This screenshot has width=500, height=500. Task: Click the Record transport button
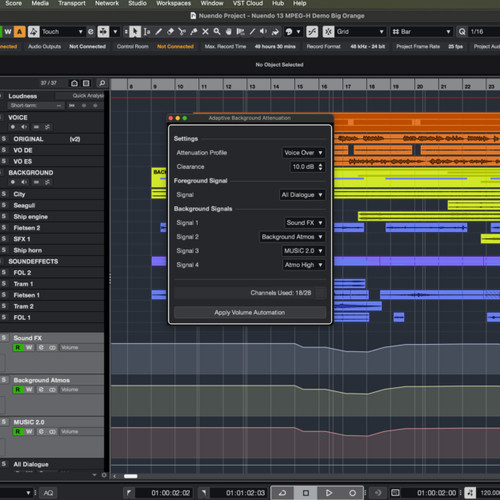pyautogui.click(x=352, y=493)
